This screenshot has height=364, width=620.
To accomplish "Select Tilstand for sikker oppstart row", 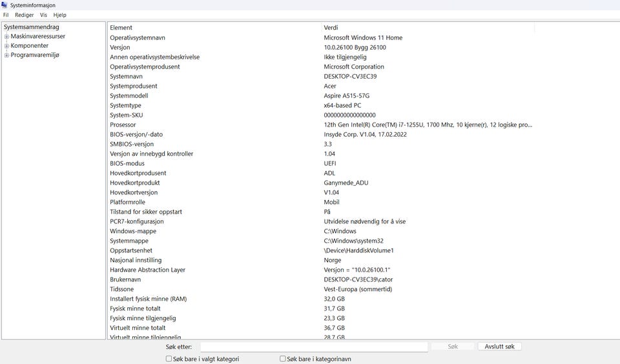I will pyautogui.click(x=146, y=212).
